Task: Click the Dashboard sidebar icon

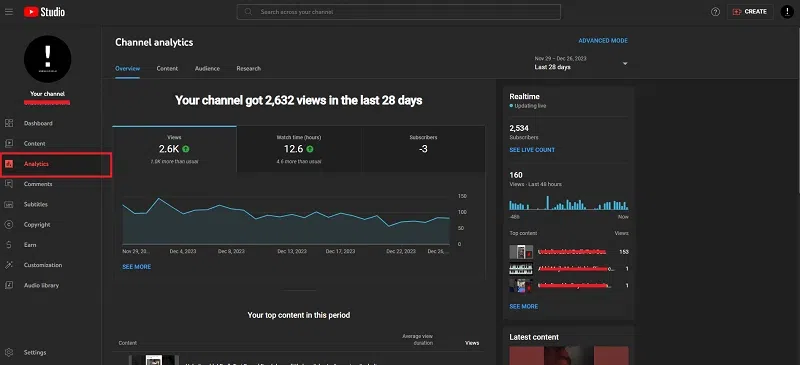Action: click(9, 123)
